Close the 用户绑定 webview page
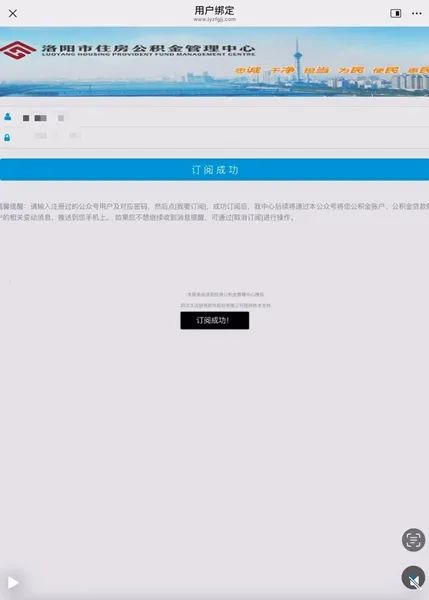429x600 pixels. click(x=13, y=13)
